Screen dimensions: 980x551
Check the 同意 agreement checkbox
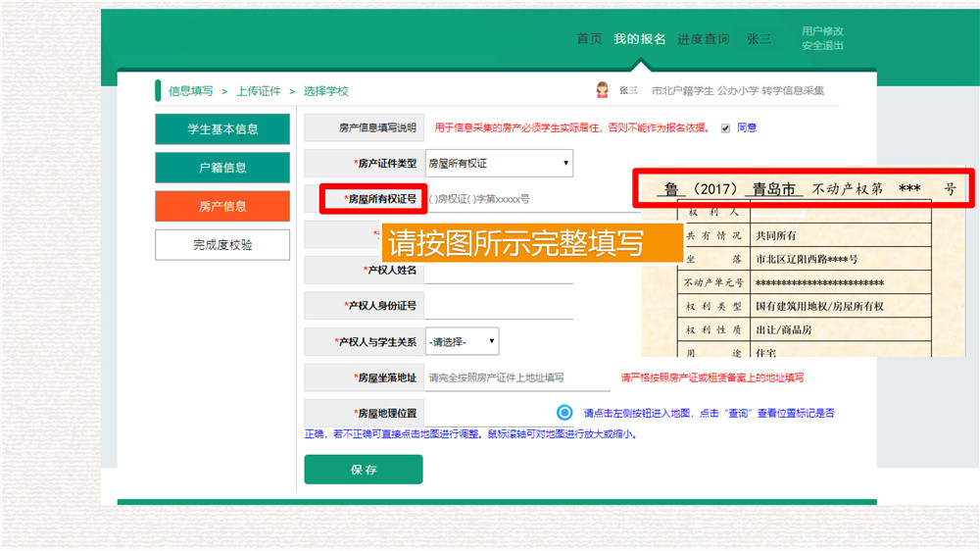(x=725, y=127)
